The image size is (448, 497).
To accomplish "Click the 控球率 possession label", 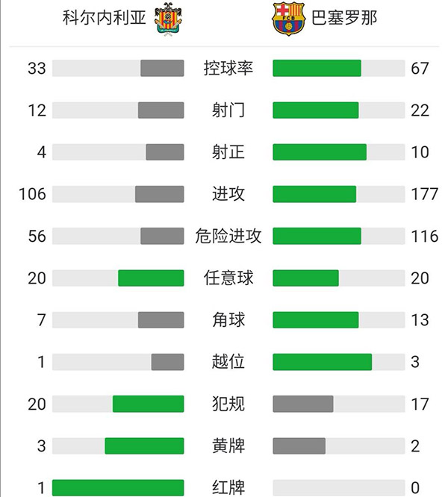I will coord(228,69).
